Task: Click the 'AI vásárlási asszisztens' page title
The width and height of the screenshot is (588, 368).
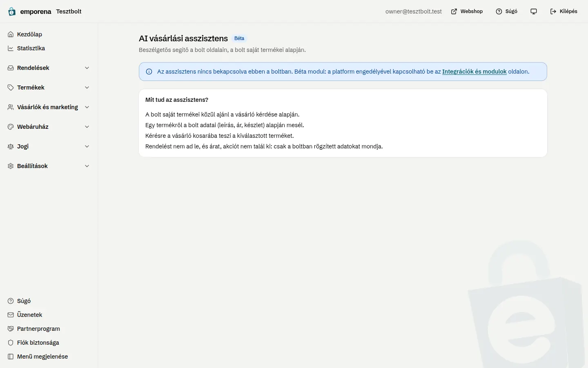Action: (x=183, y=38)
